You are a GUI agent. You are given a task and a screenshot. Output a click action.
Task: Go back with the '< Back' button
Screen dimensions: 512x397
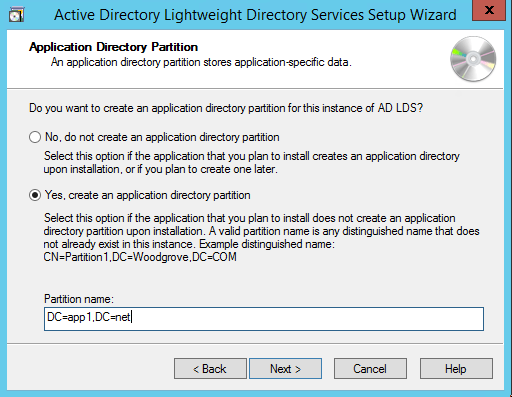click(210, 369)
